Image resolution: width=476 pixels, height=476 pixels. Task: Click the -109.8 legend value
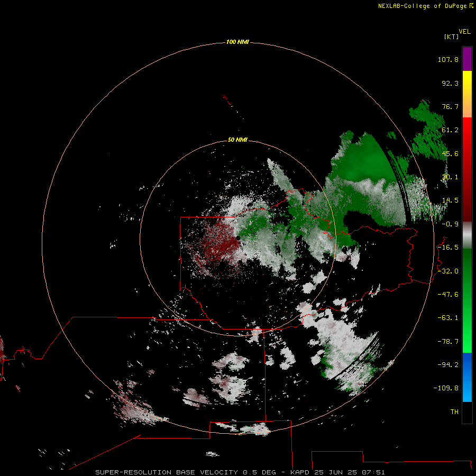(x=446, y=388)
